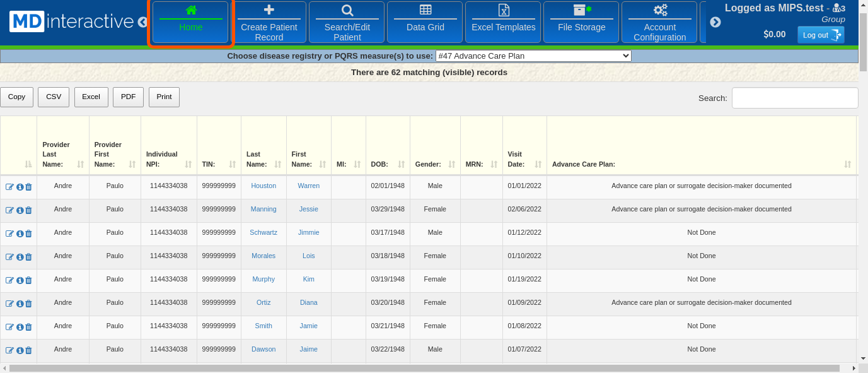Click the Log out button

pyautogui.click(x=820, y=35)
